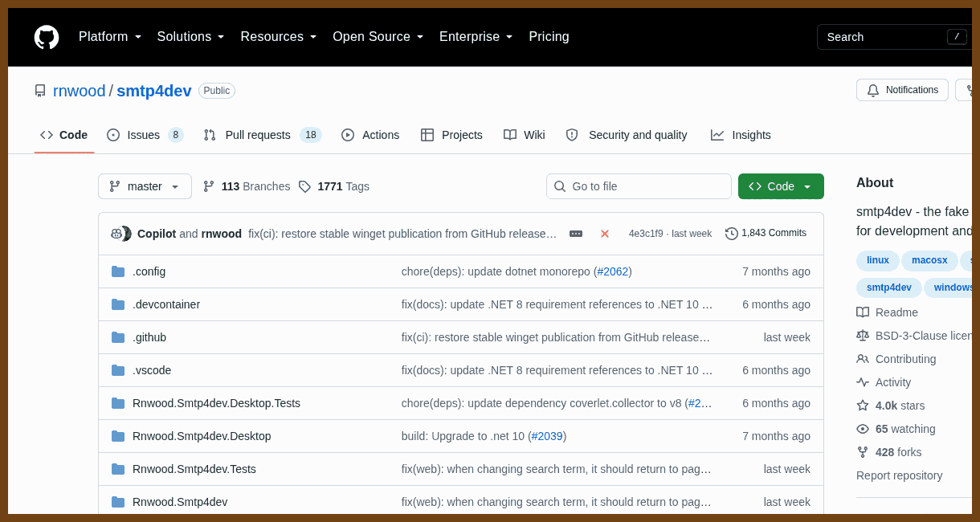Viewport: 980px width, 522px height.
Task: Expand commit message ellipsis icon
Action: coord(576,234)
